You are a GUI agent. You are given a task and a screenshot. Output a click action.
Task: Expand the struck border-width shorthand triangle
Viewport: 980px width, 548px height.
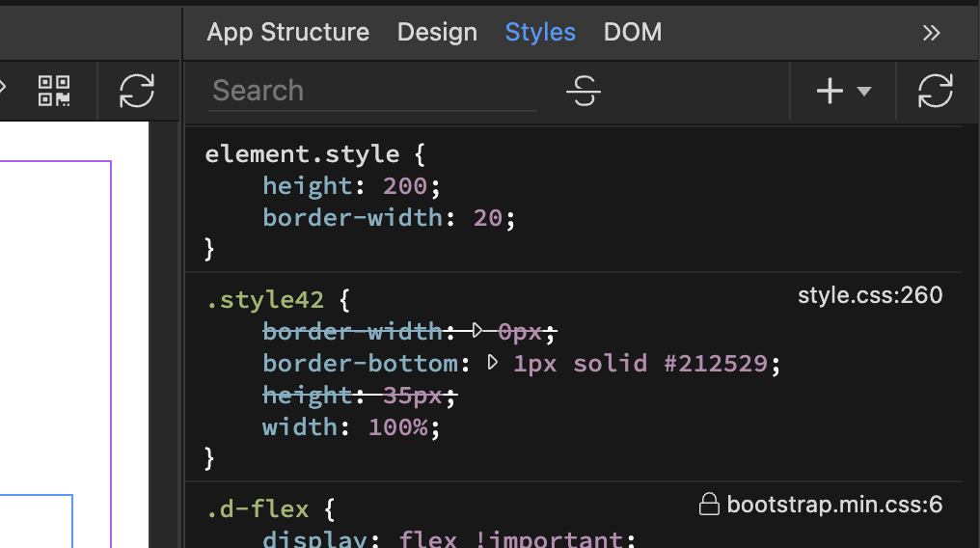coord(477,330)
